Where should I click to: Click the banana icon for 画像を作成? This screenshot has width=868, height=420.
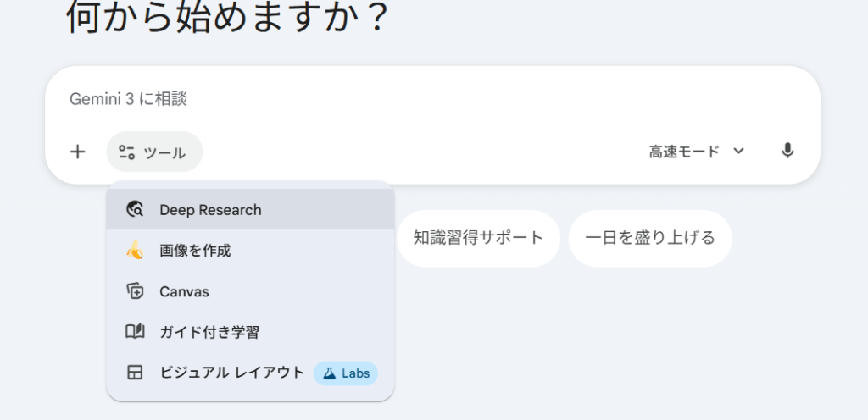135,251
